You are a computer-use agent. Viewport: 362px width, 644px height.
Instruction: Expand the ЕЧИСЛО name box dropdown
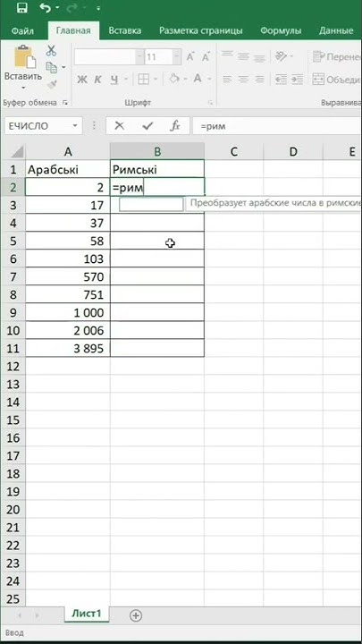(75, 126)
